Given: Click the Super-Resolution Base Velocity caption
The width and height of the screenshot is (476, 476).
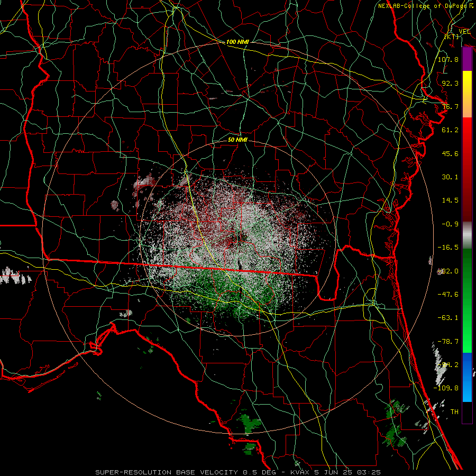Looking at the screenshot, I should 237,472.
